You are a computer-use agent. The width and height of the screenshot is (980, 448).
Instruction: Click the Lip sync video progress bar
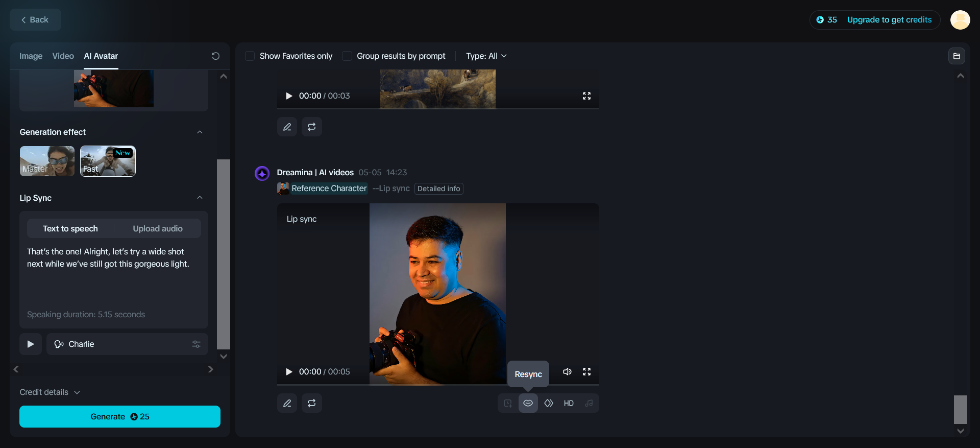(438, 384)
